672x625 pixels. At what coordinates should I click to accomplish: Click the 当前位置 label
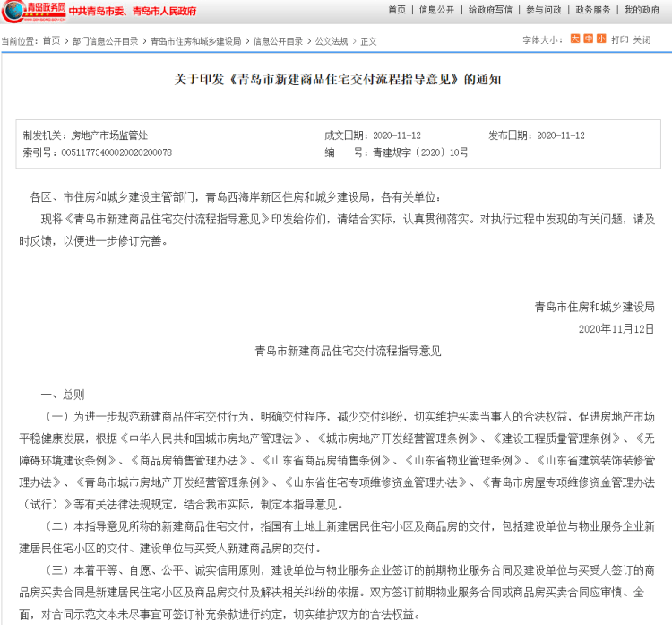tap(20, 41)
